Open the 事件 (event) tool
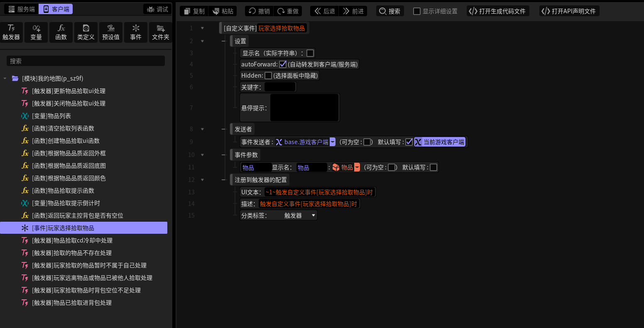 tap(136, 32)
